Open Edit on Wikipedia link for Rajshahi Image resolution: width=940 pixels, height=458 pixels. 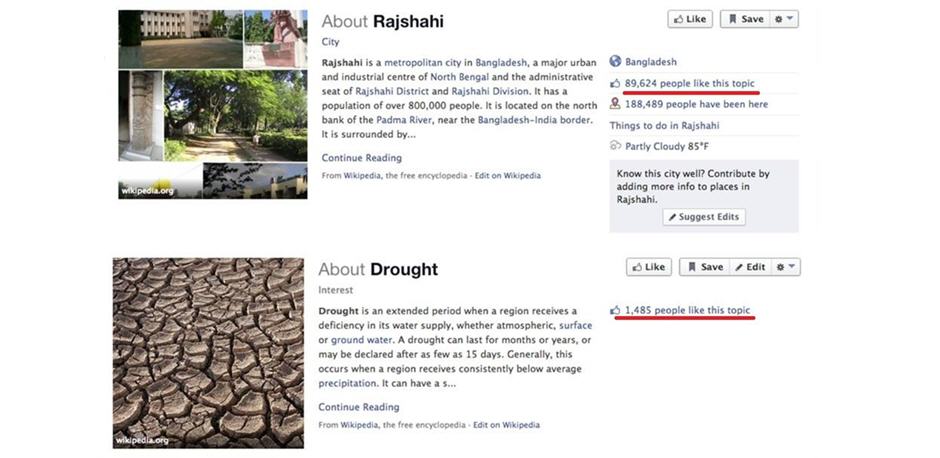pyautogui.click(x=507, y=176)
